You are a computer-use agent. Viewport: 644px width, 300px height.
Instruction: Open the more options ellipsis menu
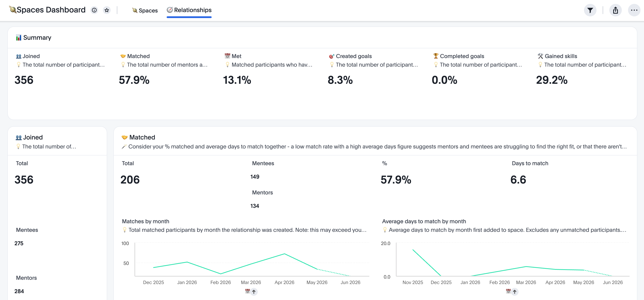pyautogui.click(x=634, y=10)
